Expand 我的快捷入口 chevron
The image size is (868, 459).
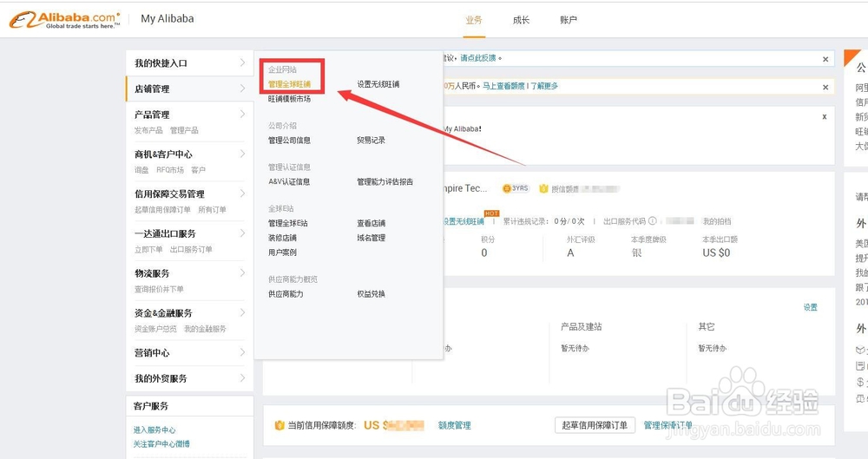pyautogui.click(x=242, y=62)
